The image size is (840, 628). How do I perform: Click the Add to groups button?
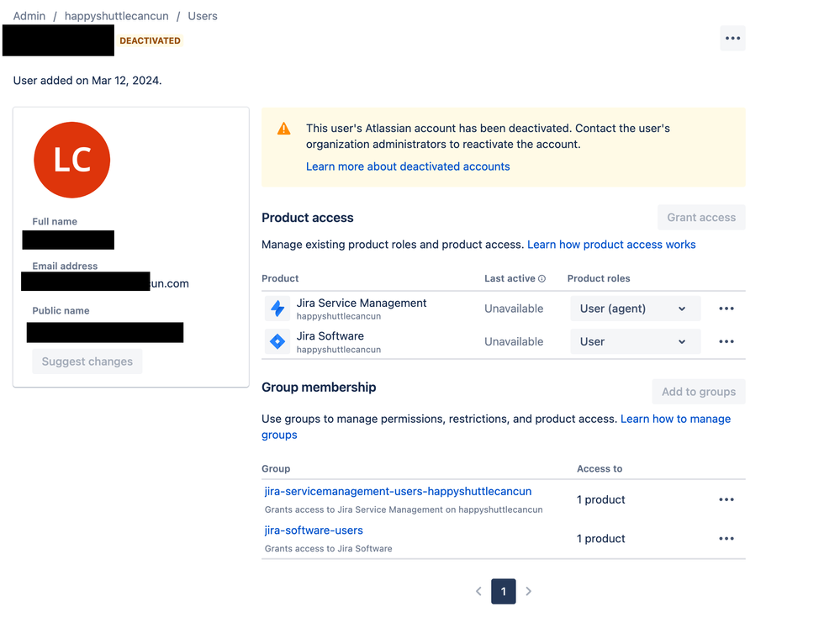[x=699, y=392]
